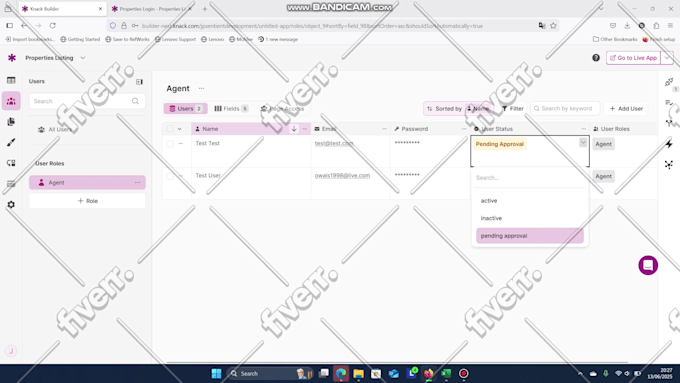
Task: Open User Status column options menu
Action: click(x=583, y=129)
